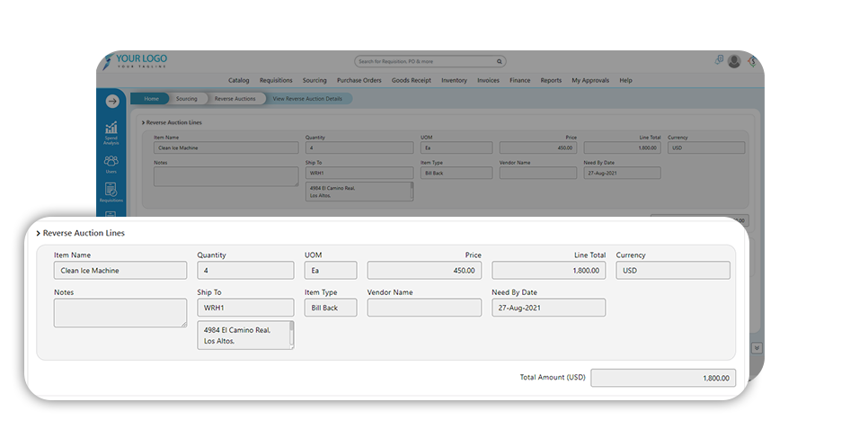Open the Purchase Orders menu
Viewport: 868px width, 447px height.
coord(359,80)
